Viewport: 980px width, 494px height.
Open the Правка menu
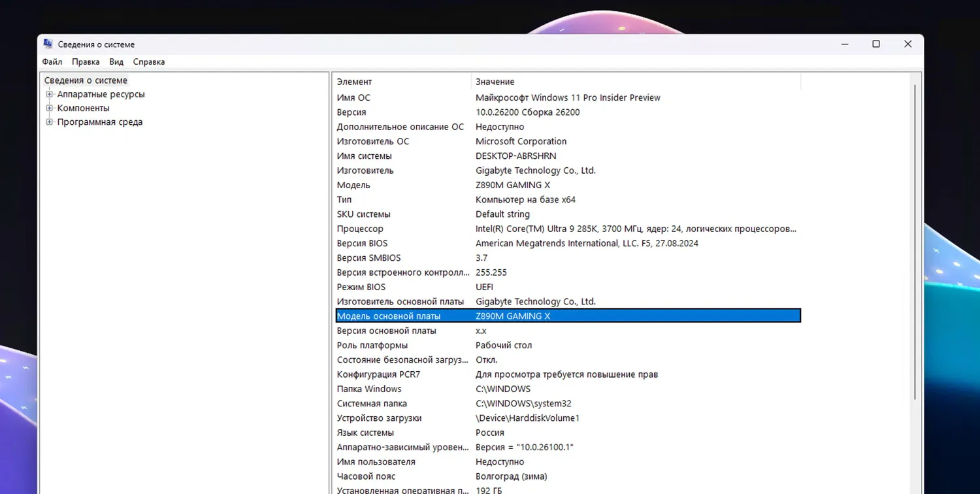86,62
